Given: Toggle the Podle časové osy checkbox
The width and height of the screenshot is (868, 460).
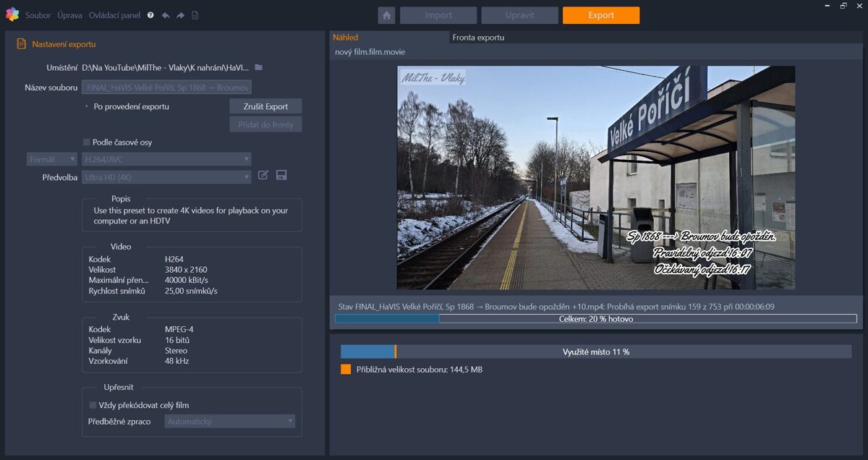Looking at the screenshot, I should click(87, 142).
